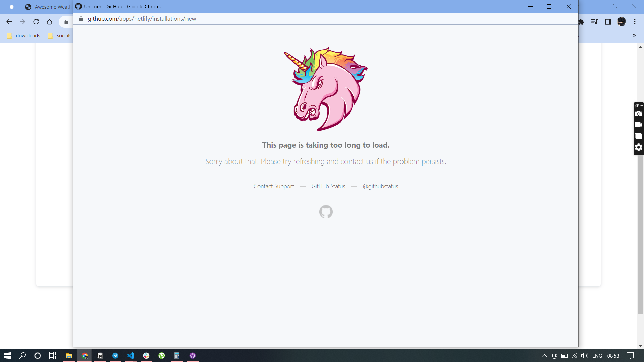Reload the GitHub page

pyautogui.click(x=36, y=22)
